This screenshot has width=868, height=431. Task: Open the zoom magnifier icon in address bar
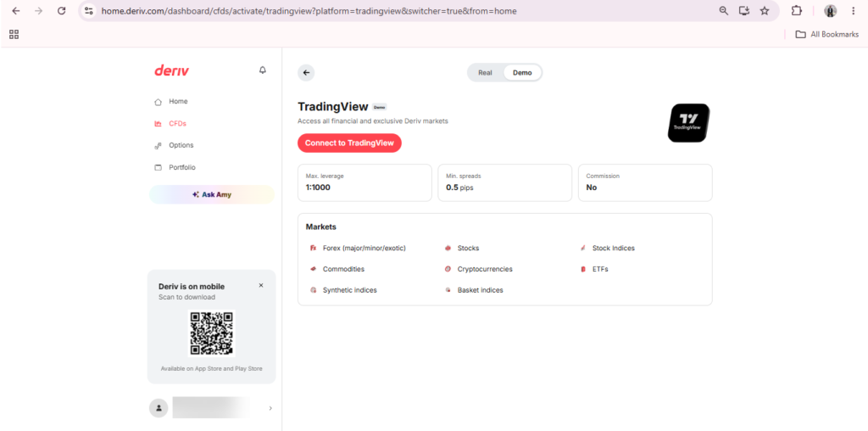click(x=724, y=10)
